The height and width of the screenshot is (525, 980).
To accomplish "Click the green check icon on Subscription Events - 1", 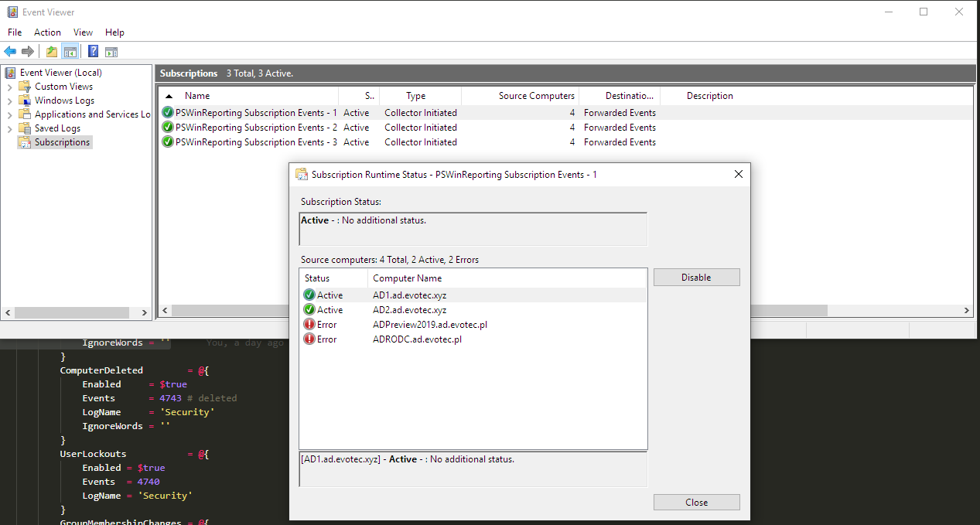I will 168,112.
